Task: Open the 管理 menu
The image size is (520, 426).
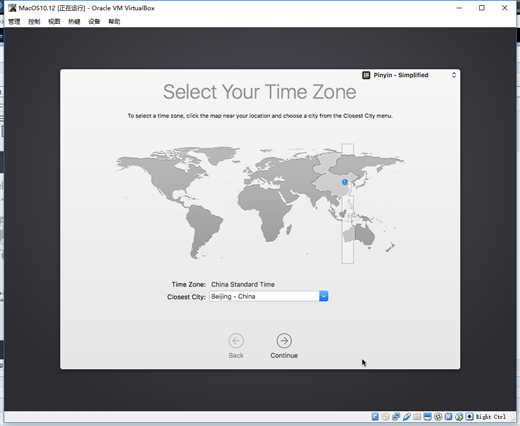Action: 14,21
